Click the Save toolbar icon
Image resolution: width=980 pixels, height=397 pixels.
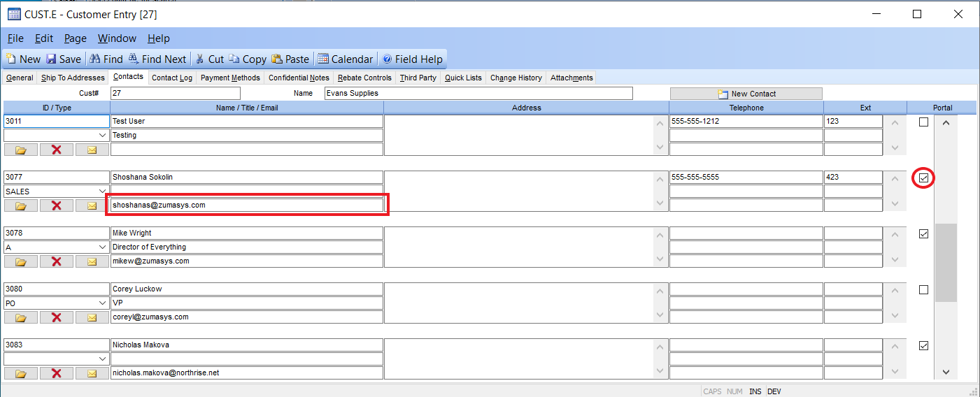(51, 59)
